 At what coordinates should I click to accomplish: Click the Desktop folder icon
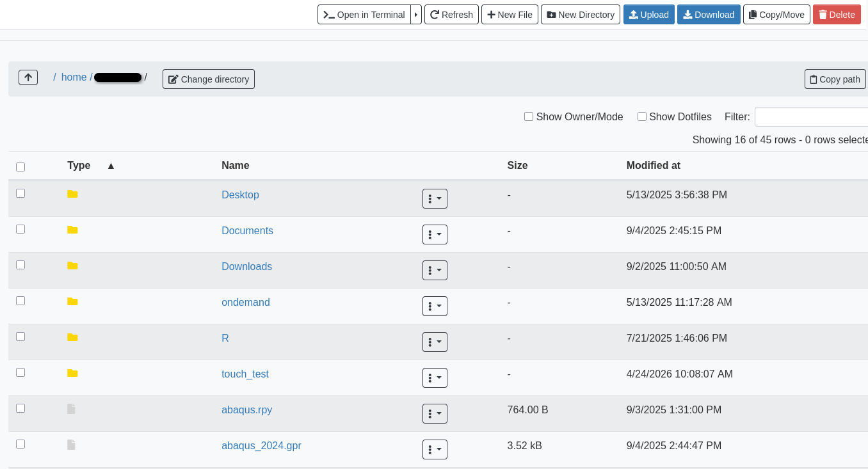(72, 194)
